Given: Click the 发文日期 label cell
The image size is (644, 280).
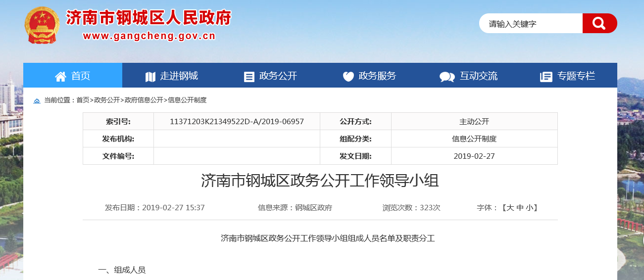Looking at the screenshot, I should [355, 156].
